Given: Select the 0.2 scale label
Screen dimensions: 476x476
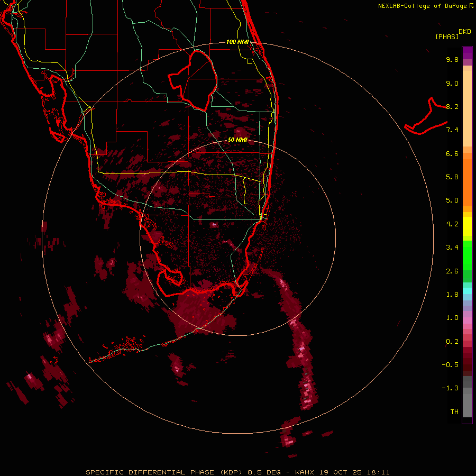Looking at the screenshot, I should [452, 342].
